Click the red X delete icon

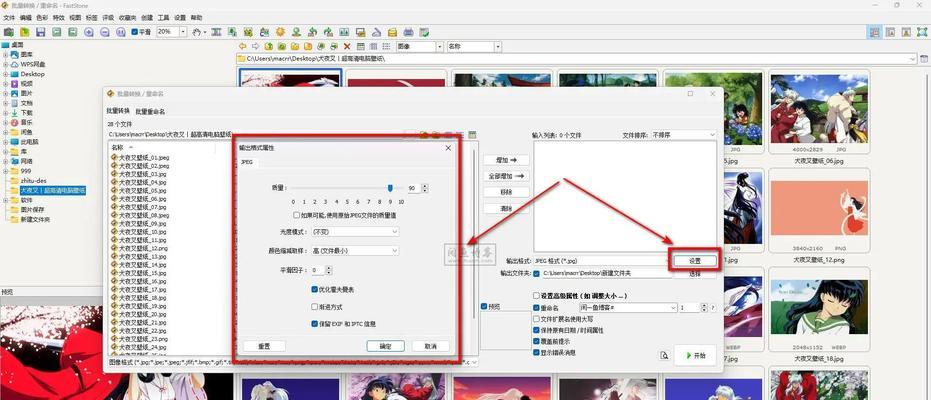pos(347,46)
